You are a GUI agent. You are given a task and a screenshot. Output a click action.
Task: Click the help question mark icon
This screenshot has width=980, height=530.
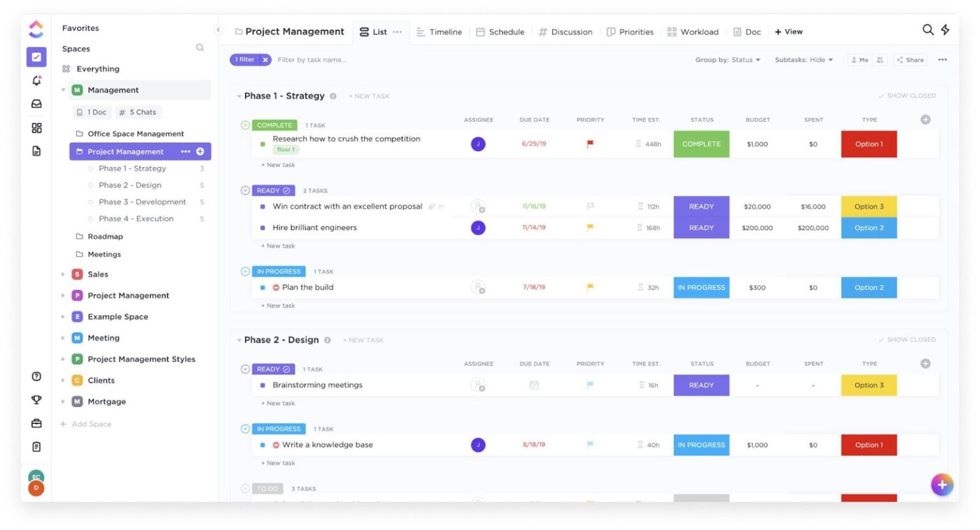tap(36, 377)
